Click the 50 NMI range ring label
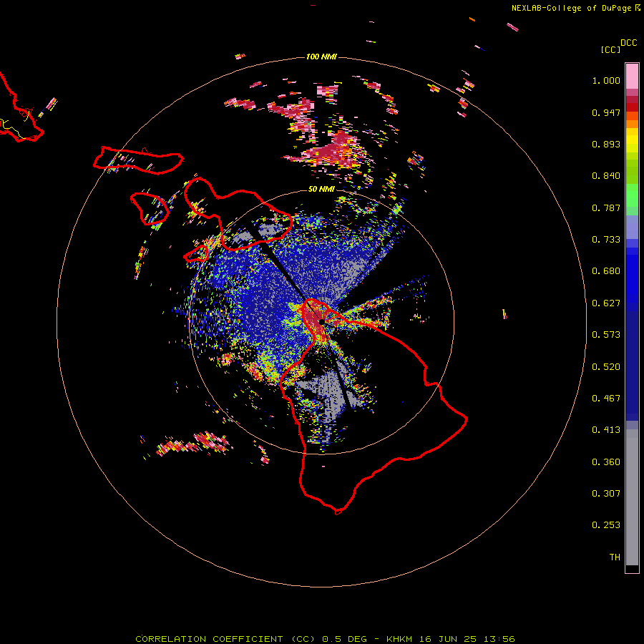Viewport: 644px width, 644px height. [x=321, y=189]
